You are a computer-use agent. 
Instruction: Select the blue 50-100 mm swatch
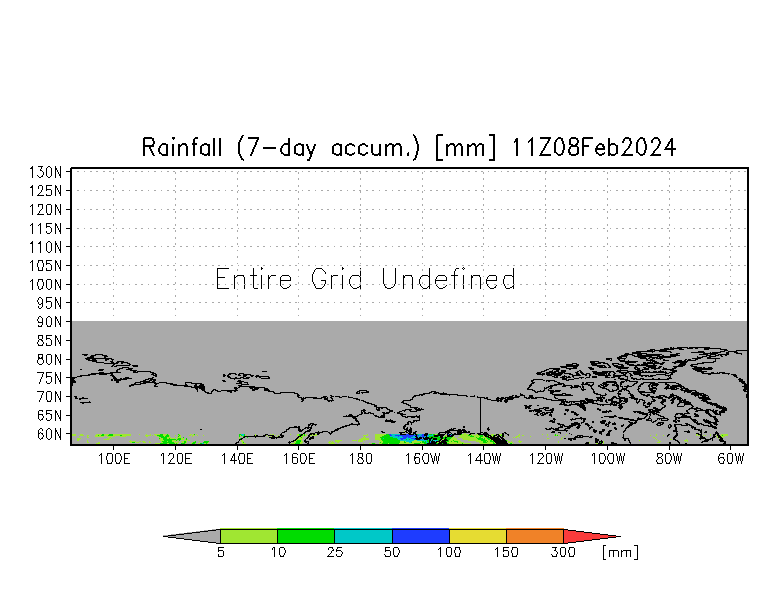tap(421, 536)
